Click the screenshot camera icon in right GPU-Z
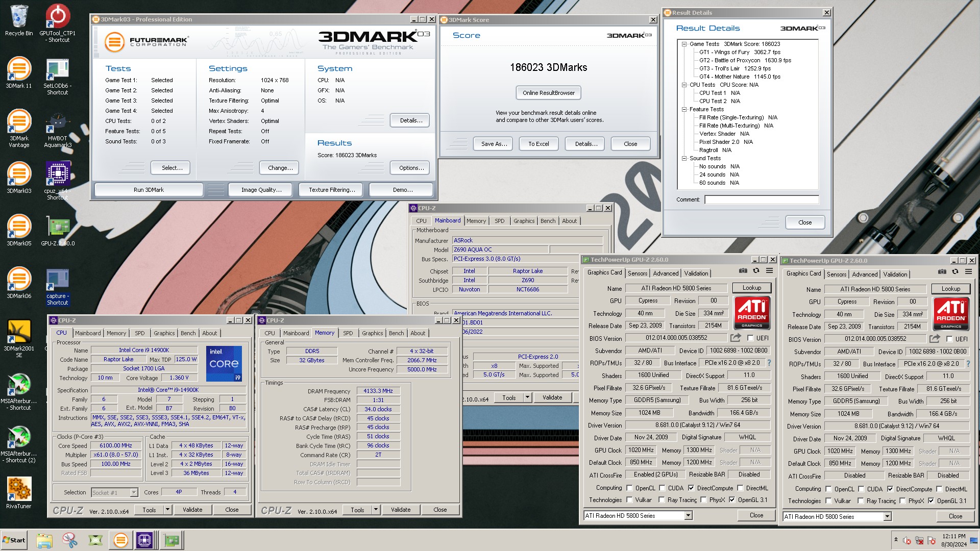 (942, 272)
